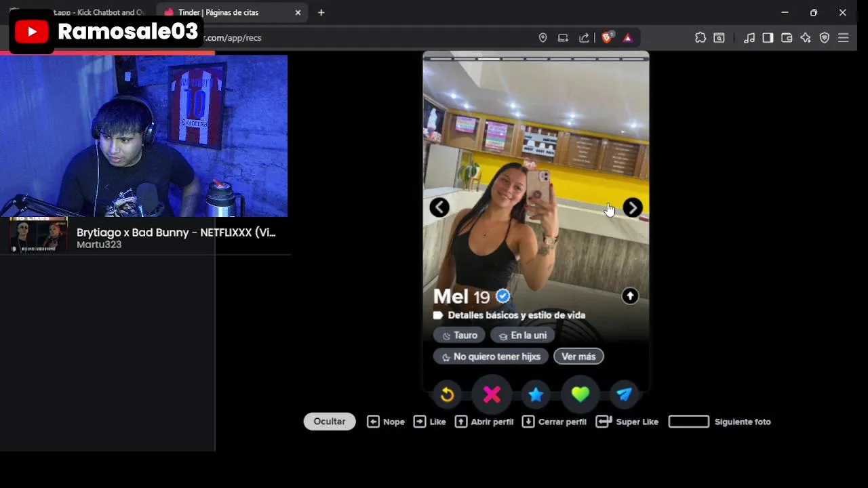Open Brave Playlist music note icon

click(x=749, y=38)
